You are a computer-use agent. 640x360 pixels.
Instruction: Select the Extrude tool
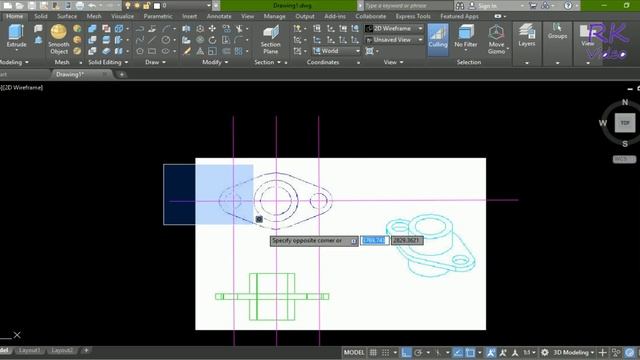click(16, 36)
